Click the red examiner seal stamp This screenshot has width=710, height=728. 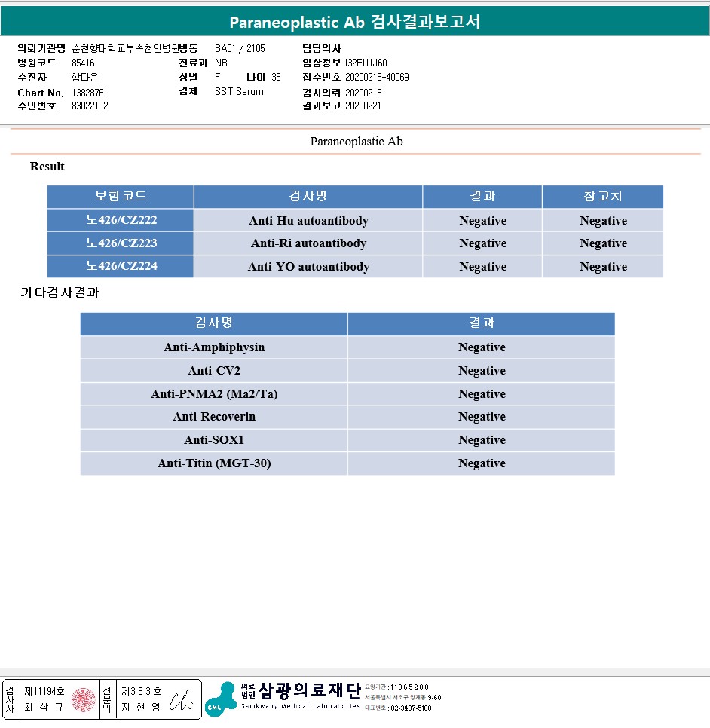(x=84, y=699)
